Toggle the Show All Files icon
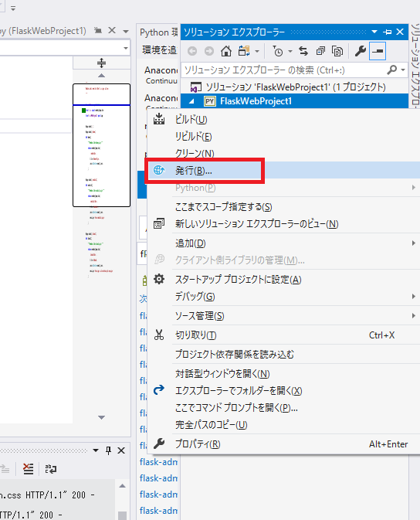Image resolution: width=420 pixels, height=520 pixels. [337, 51]
